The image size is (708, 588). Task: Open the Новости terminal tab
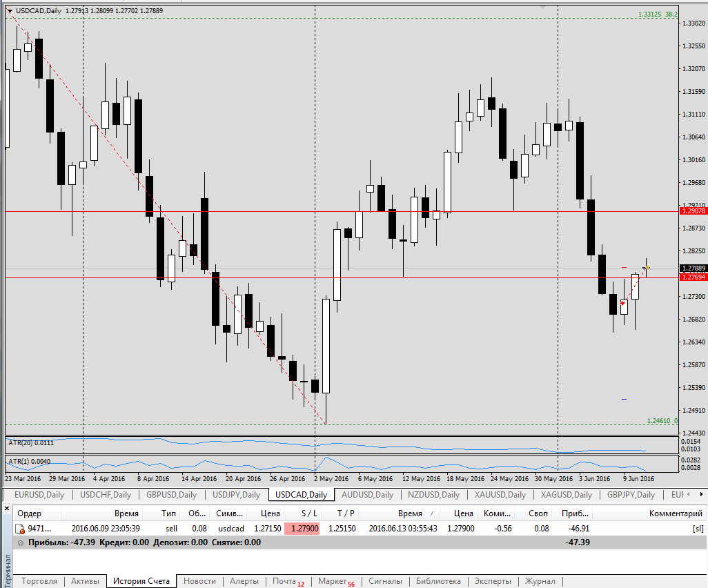[x=199, y=581]
